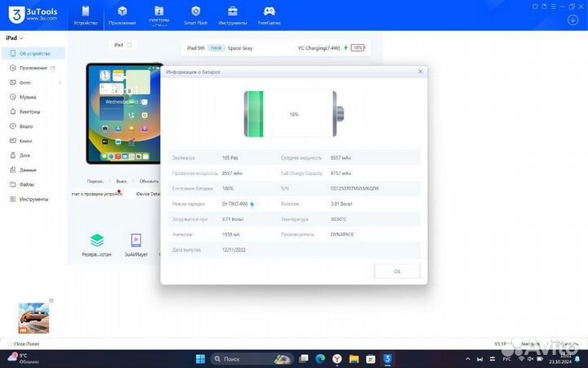
Task: Select Видео in the left sidebar
Action: pyautogui.click(x=26, y=126)
